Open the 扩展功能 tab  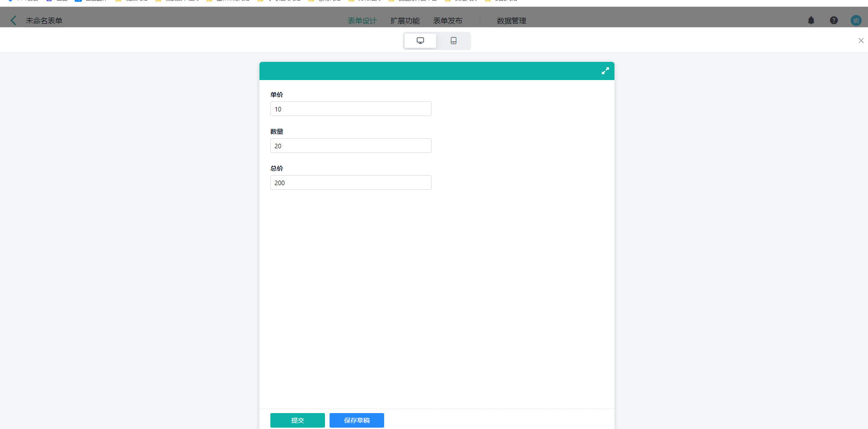coord(405,21)
